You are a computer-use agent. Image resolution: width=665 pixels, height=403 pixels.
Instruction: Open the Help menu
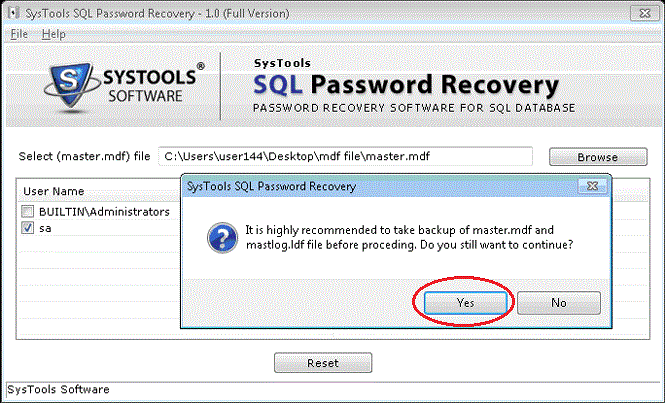[53, 34]
